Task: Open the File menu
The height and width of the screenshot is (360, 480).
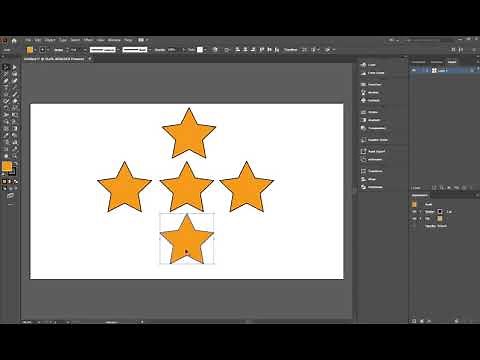Action: tap(28, 40)
